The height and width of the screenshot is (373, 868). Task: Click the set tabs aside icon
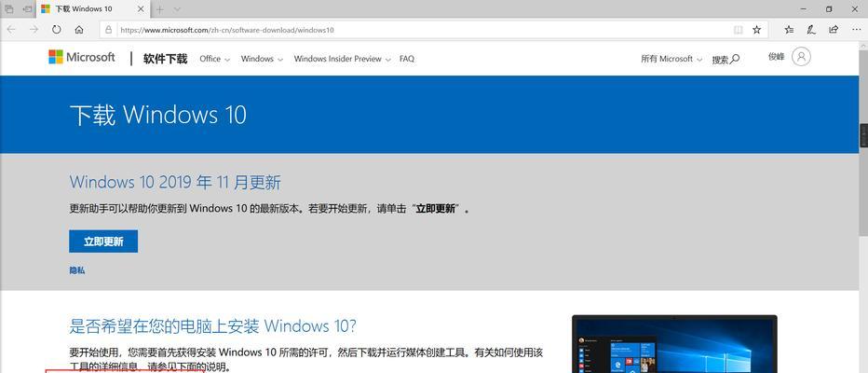point(27,9)
